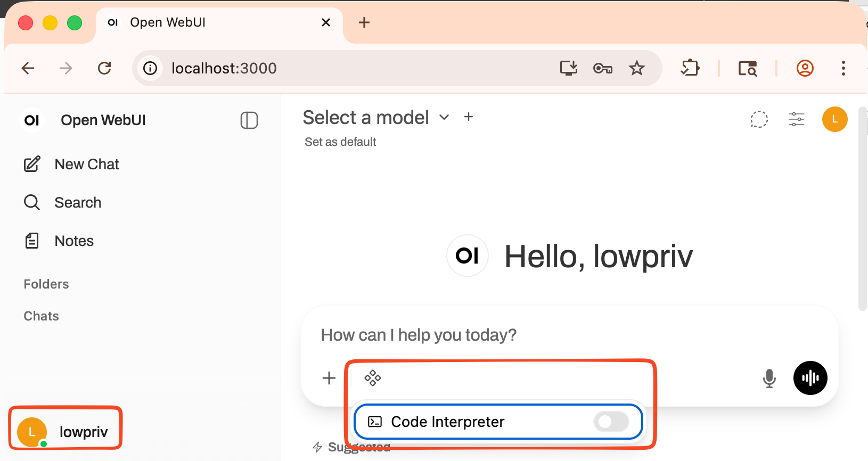Expand the Folders section in sidebar
This screenshot has width=868, height=461.
click(x=46, y=284)
